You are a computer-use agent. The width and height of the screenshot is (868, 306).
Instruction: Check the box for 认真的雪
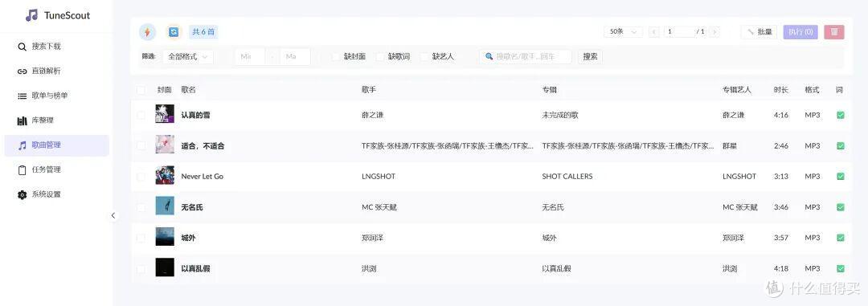[141, 115]
